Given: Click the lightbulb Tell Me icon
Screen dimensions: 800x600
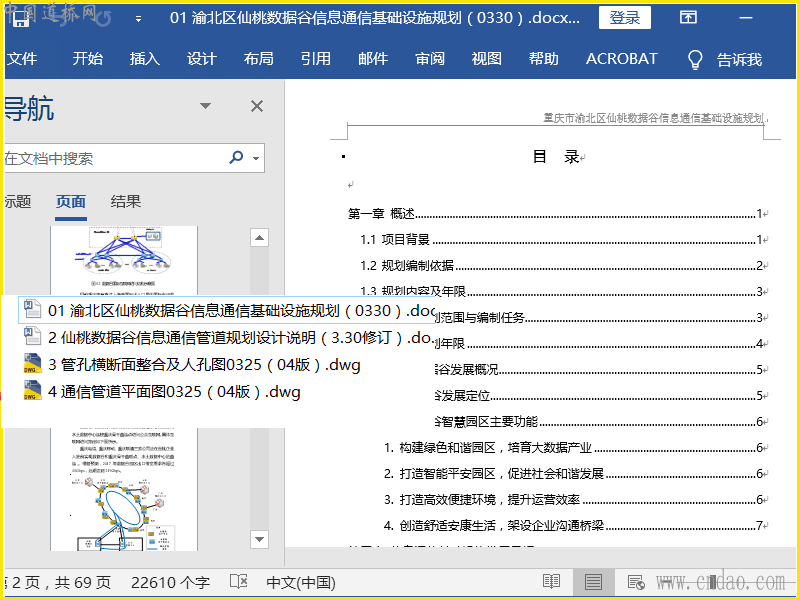Looking at the screenshot, I should (x=695, y=60).
